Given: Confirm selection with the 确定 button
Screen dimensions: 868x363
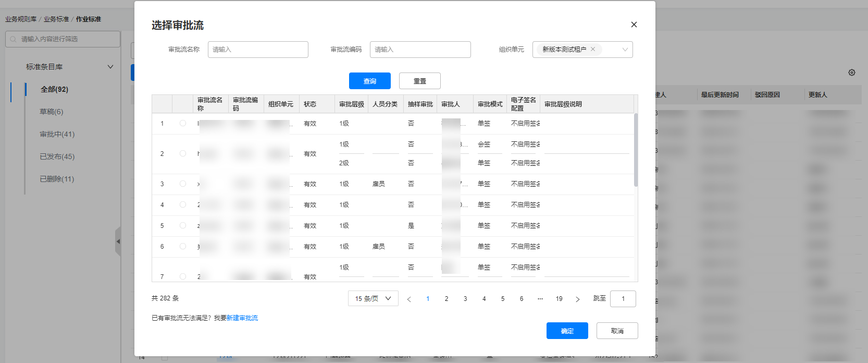Looking at the screenshot, I should click(567, 331).
